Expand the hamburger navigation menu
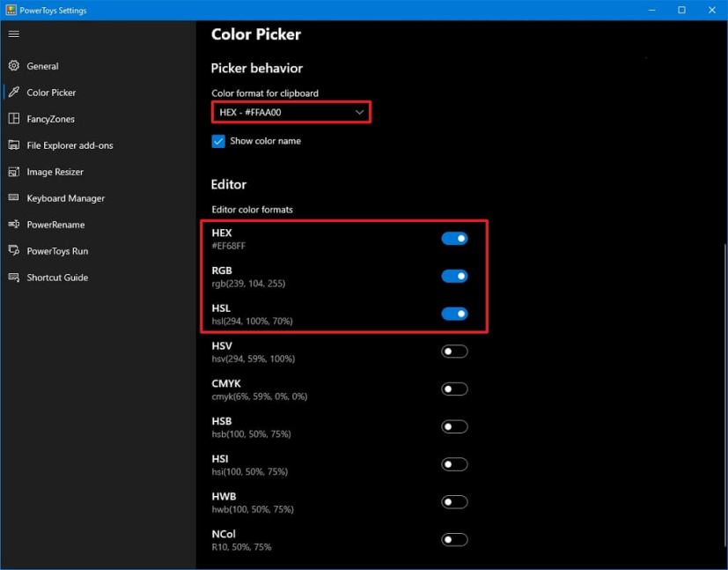 coord(13,33)
